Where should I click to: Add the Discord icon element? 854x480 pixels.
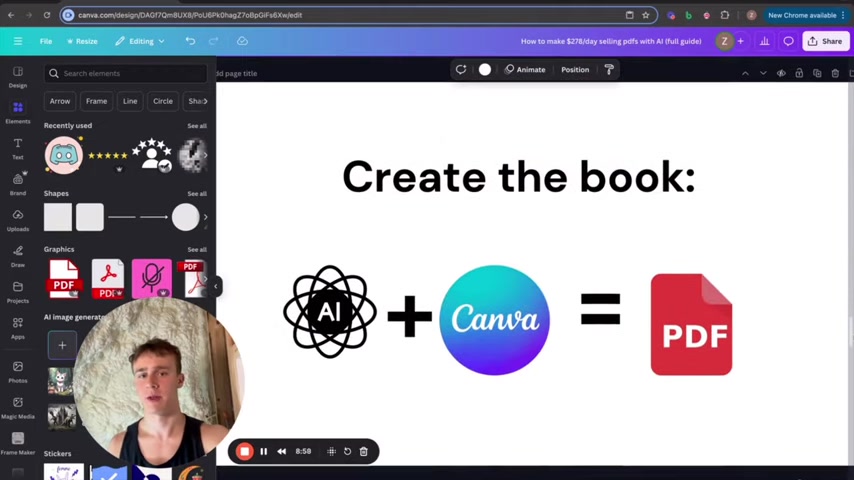point(64,155)
